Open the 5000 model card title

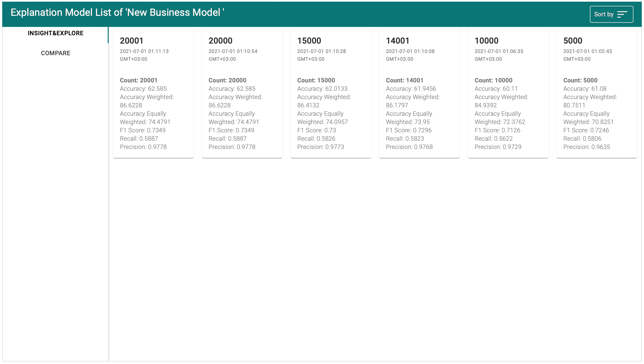click(573, 41)
